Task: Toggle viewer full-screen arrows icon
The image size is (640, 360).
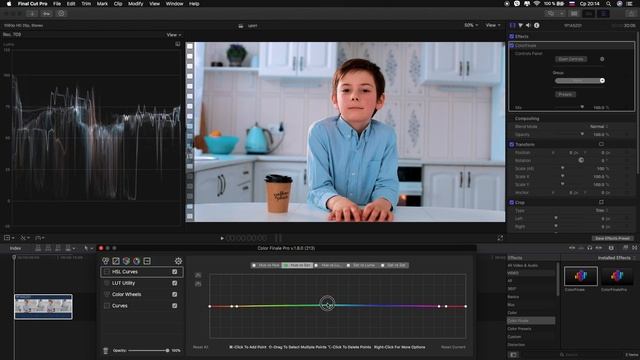Action: point(500,238)
